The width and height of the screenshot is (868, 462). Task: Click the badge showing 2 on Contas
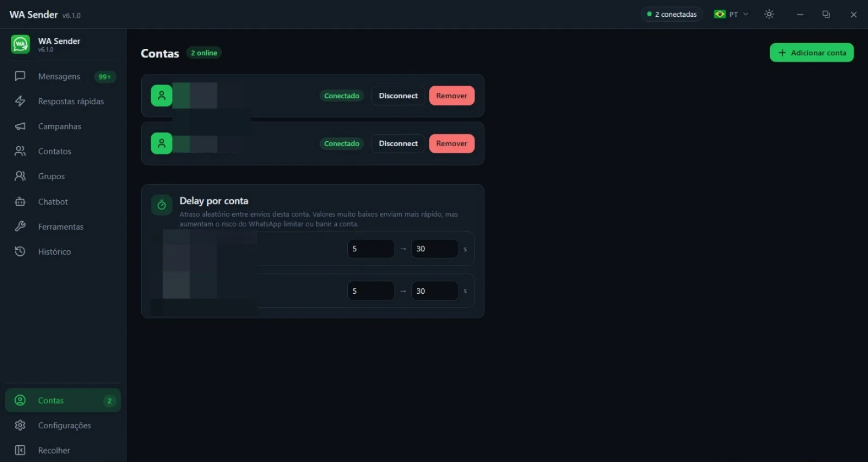110,401
